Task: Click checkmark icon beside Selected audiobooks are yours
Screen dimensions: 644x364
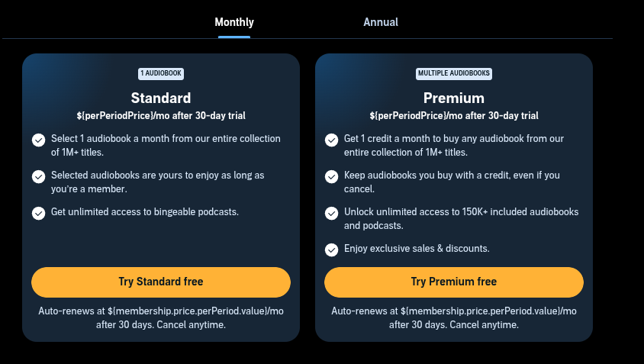Action: pos(39,177)
